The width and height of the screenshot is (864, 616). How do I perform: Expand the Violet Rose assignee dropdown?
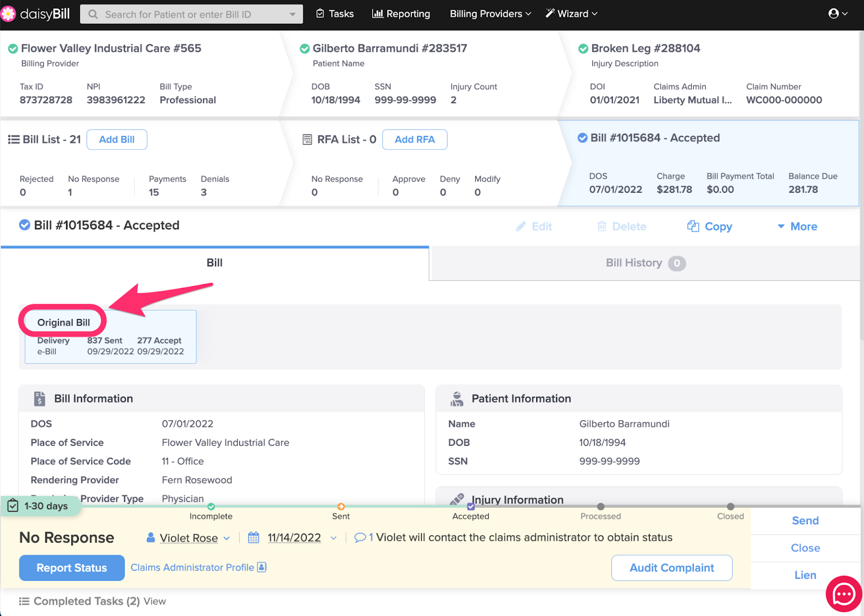226,538
